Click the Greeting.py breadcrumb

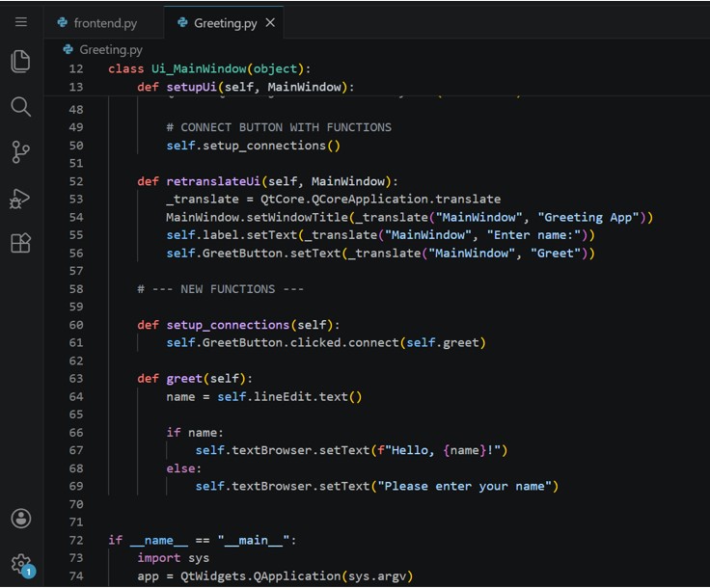click(x=111, y=50)
